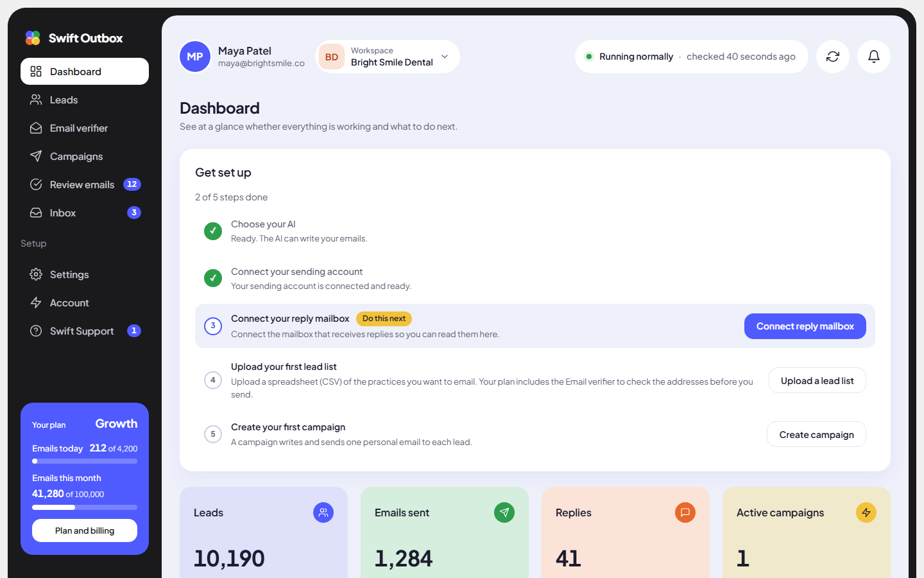Image resolution: width=924 pixels, height=578 pixels.
Task: Expand the workspace dropdown chevron
Action: pyautogui.click(x=445, y=57)
